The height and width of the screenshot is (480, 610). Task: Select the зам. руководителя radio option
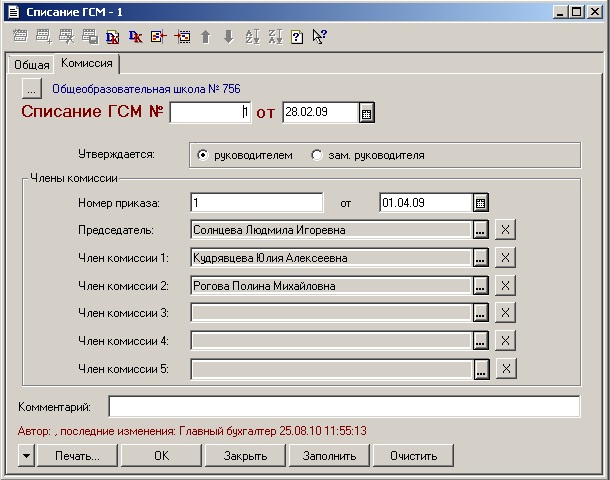[x=317, y=155]
